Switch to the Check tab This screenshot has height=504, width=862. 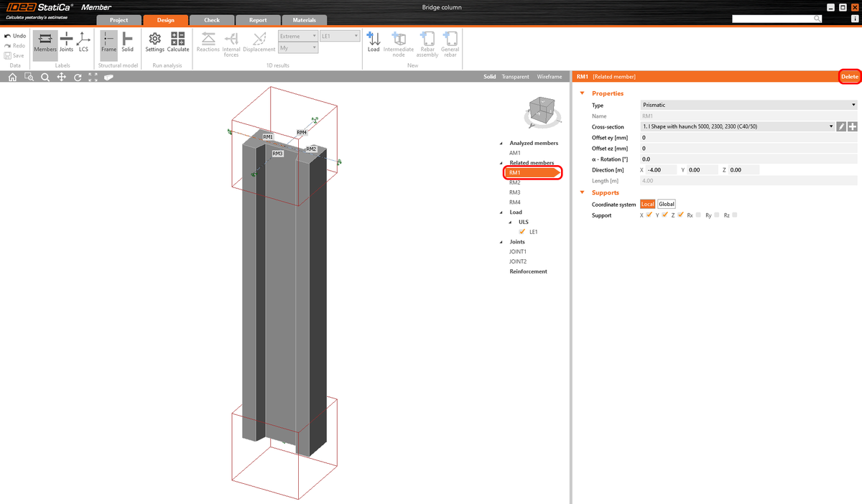pyautogui.click(x=211, y=19)
